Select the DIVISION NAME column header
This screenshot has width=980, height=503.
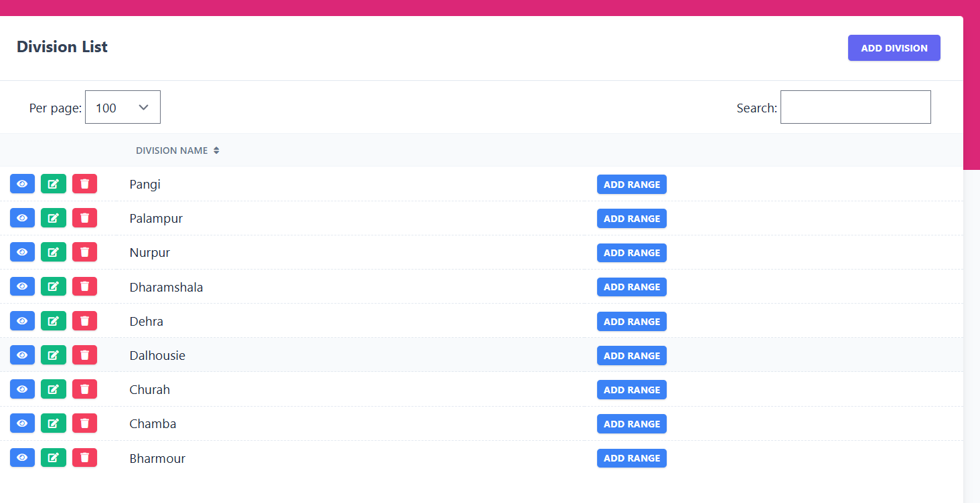pos(171,150)
